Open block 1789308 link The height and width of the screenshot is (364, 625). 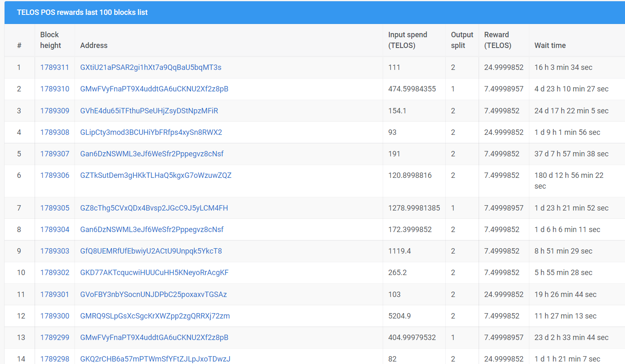pos(55,132)
